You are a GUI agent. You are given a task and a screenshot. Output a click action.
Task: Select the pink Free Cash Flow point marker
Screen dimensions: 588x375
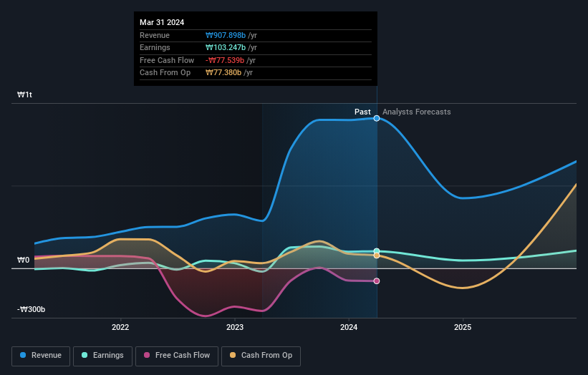point(377,281)
